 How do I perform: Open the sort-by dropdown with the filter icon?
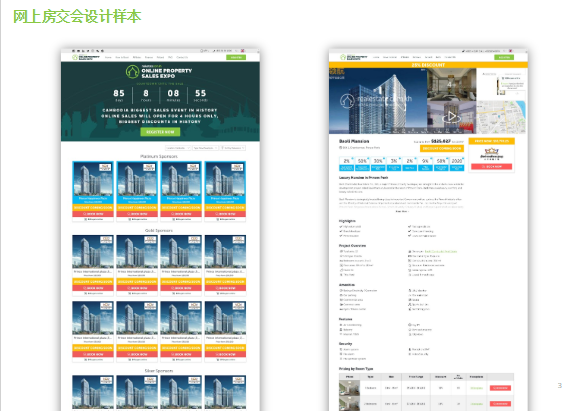(232, 148)
